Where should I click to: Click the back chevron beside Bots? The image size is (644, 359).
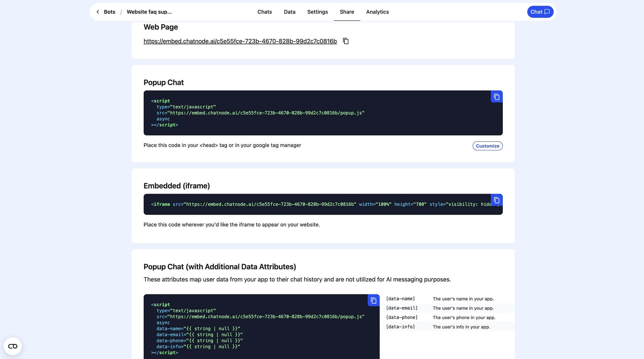point(98,12)
